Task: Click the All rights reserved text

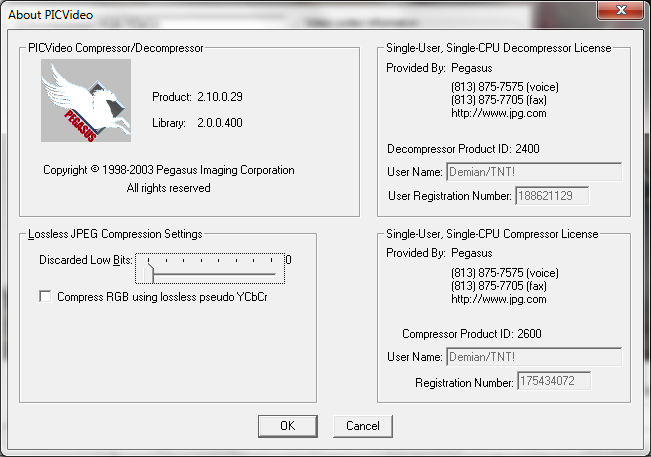Action: pos(169,188)
